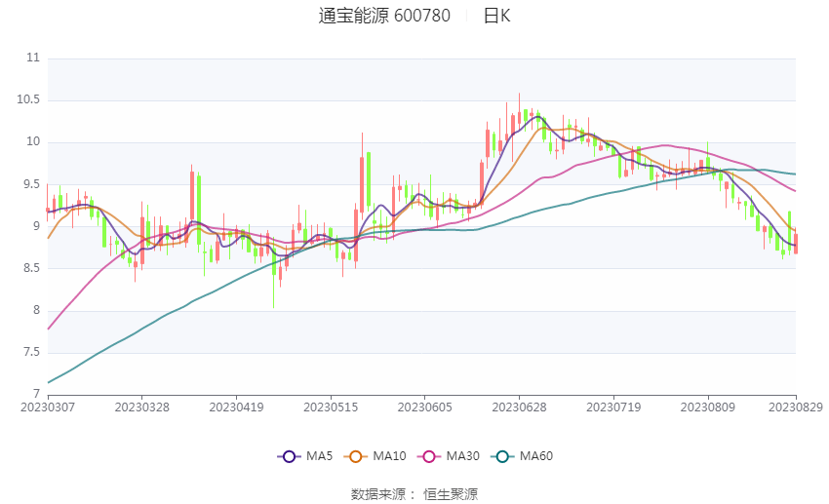Toggle the MA30 legend series
Screen dimensions: 829x504
449,456
